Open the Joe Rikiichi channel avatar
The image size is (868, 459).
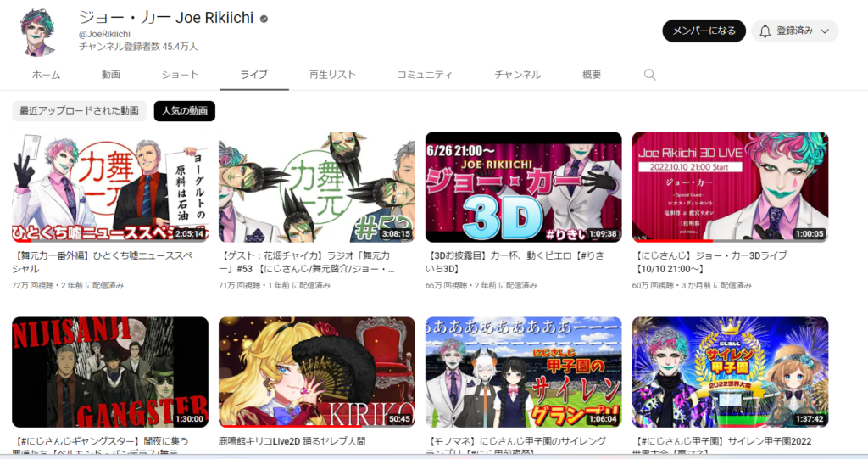pyautogui.click(x=37, y=32)
